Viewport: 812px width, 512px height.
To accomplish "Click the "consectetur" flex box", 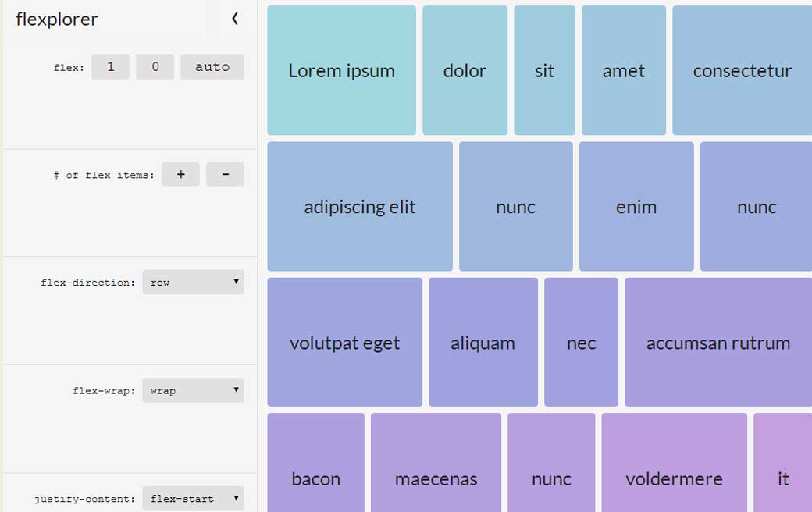I will [x=742, y=71].
